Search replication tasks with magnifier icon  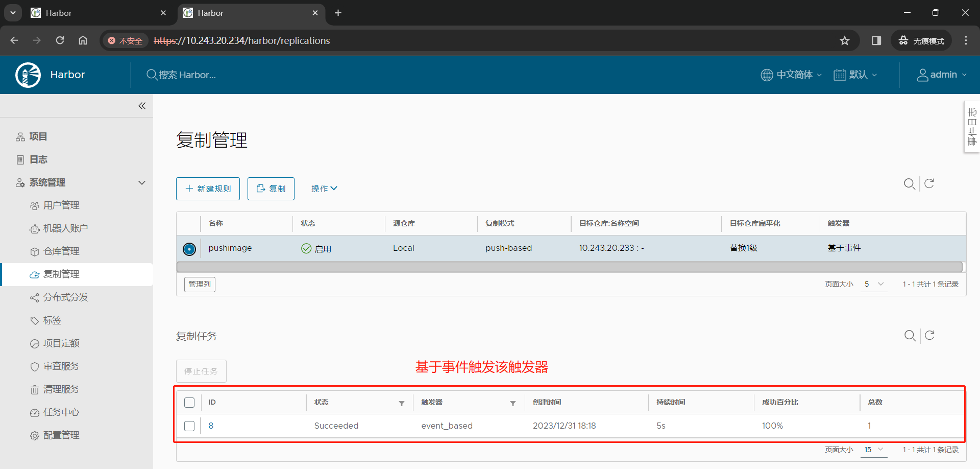(x=910, y=336)
